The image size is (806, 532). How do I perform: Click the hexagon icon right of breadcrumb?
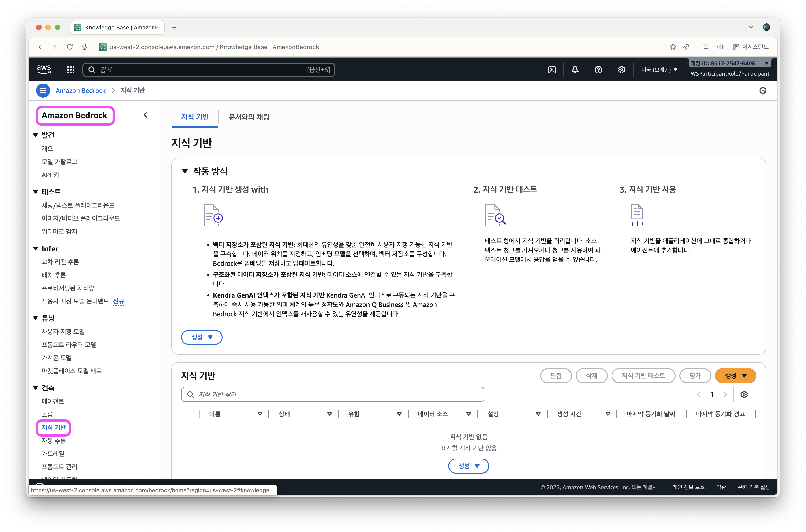click(x=762, y=91)
